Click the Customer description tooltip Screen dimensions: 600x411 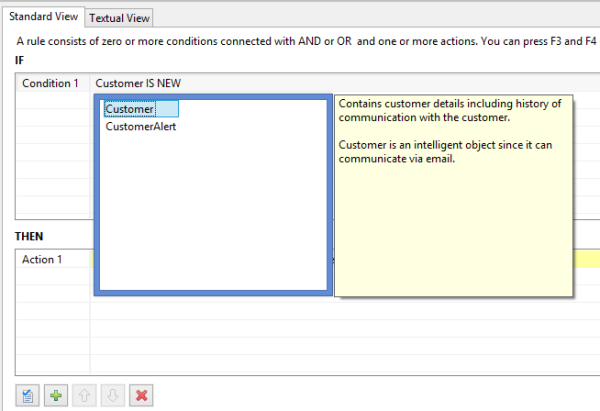[x=453, y=196]
